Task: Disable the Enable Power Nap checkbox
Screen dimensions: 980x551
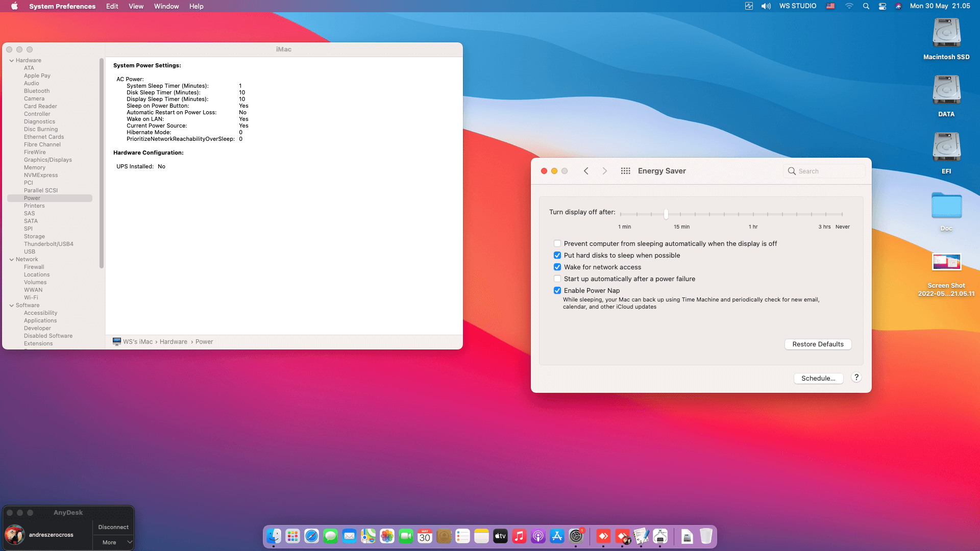Action: 557,291
